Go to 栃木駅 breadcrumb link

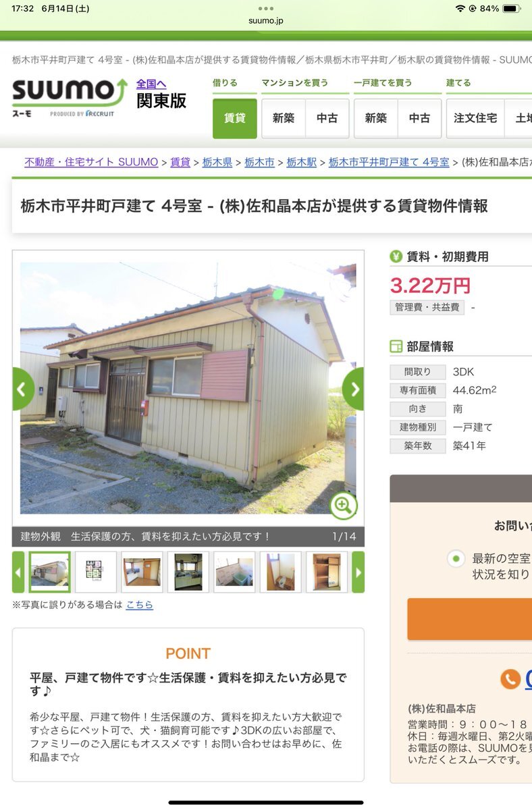302,162
